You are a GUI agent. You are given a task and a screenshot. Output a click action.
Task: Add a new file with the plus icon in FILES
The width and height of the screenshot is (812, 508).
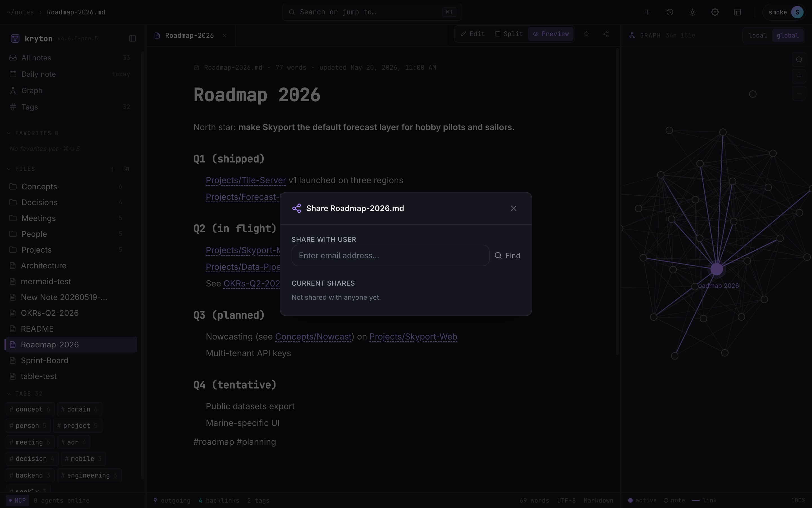point(113,169)
